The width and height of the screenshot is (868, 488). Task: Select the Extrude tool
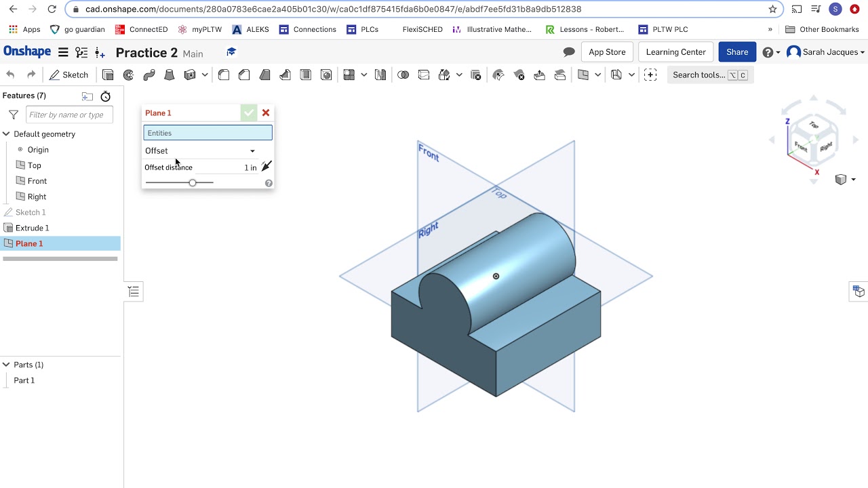click(x=108, y=75)
